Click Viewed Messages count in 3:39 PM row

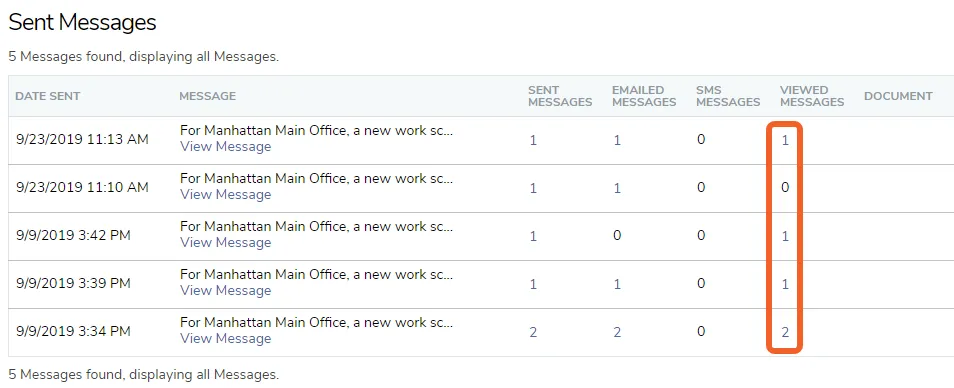click(x=785, y=284)
